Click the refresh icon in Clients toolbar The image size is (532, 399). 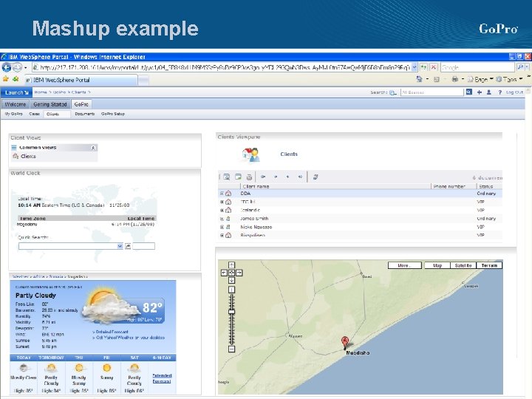(316, 177)
